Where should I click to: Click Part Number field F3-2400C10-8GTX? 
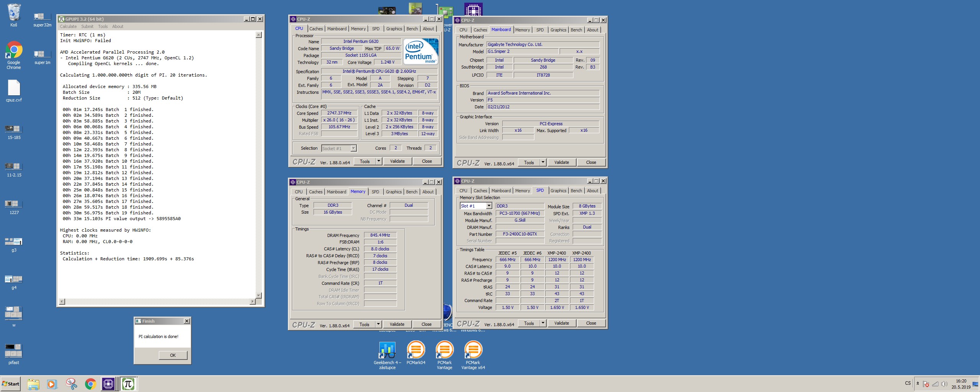(x=520, y=234)
